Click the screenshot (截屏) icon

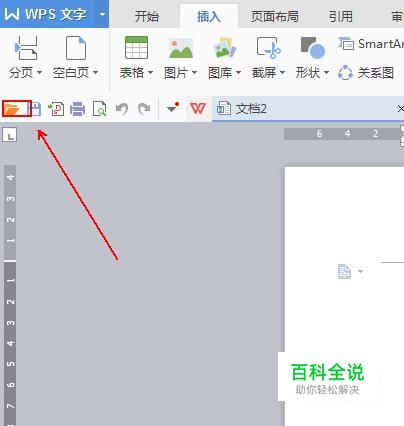[x=268, y=48]
